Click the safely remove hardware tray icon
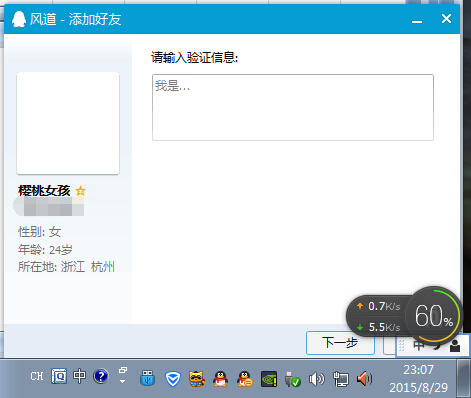This screenshot has width=471, height=398. [x=293, y=379]
